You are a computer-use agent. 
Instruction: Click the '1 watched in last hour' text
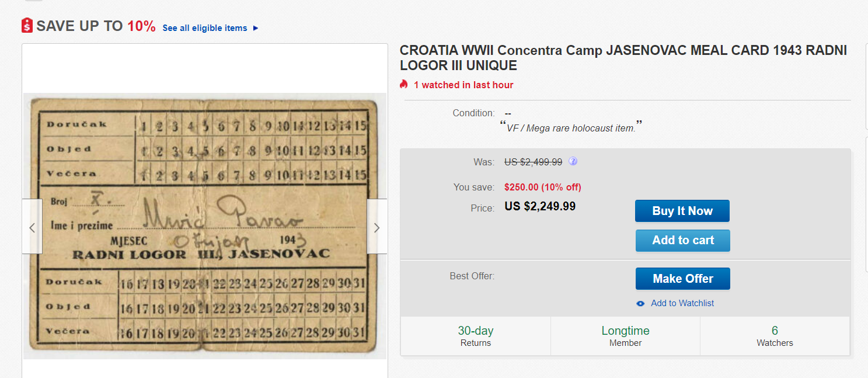(x=463, y=85)
